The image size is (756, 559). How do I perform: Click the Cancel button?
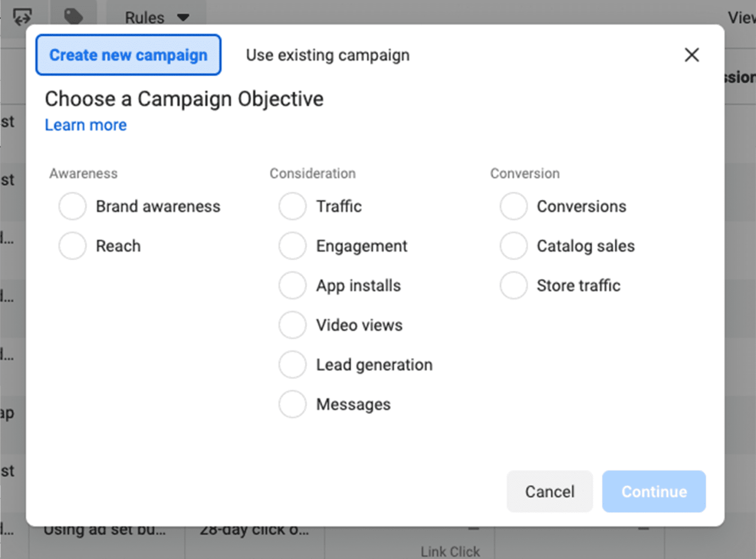pyautogui.click(x=549, y=491)
